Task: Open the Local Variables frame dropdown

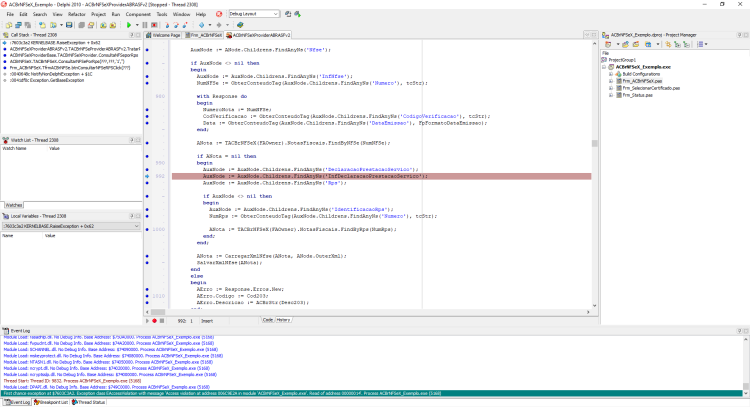Action: 136,226
